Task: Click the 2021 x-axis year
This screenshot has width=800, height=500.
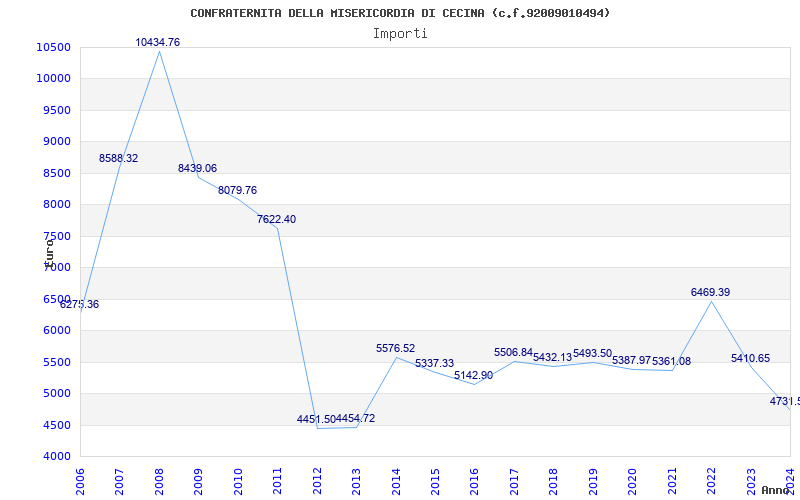Action: [672, 482]
